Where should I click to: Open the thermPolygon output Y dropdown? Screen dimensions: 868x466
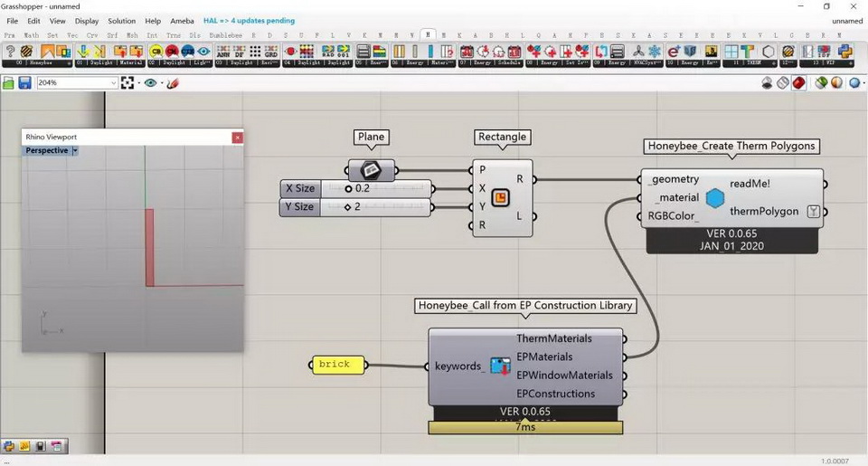(x=814, y=212)
